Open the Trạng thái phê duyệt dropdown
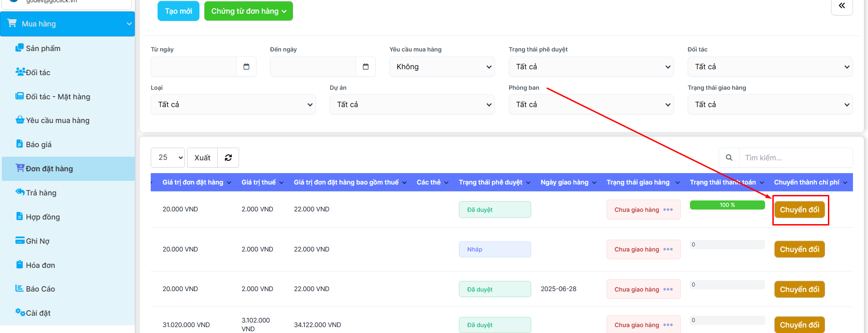Screen dimensions: 868x333 coord(591,67)
